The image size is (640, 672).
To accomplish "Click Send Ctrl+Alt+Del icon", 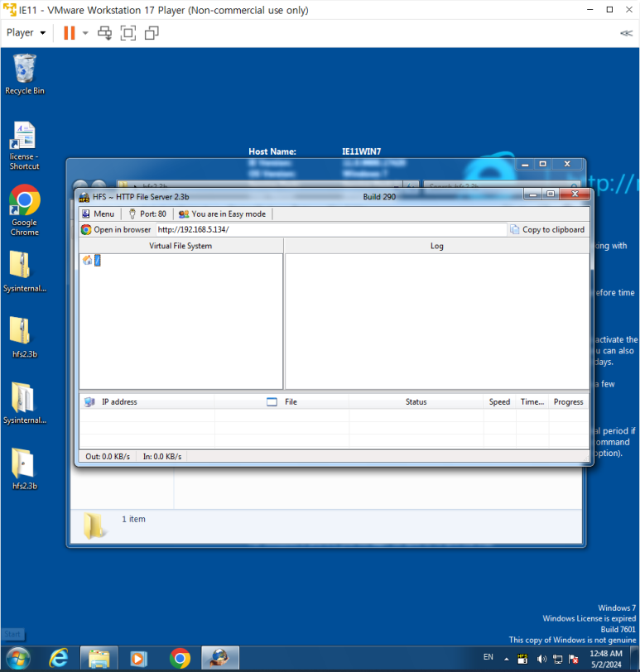I will (x=104, y=33).
